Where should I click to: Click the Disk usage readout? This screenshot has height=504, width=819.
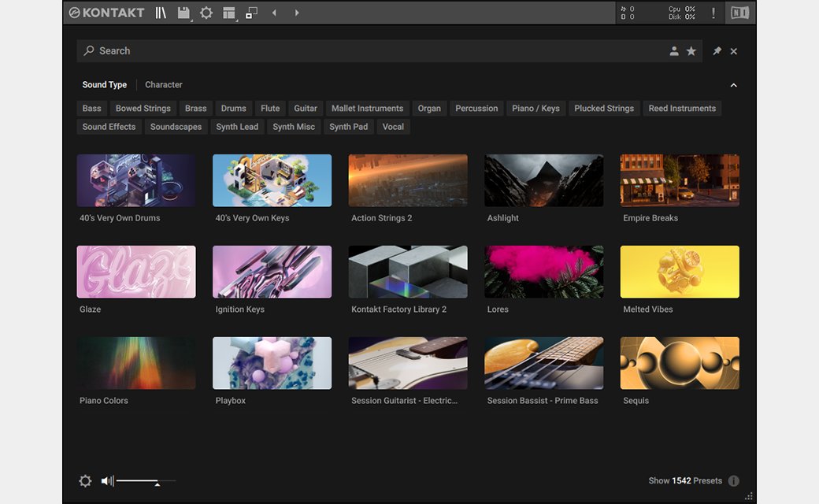coord(682,17)
